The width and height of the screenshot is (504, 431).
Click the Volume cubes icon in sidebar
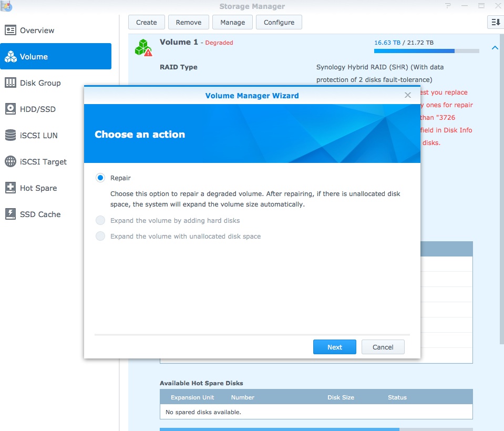pyautogui.click(x=11, y=57)
